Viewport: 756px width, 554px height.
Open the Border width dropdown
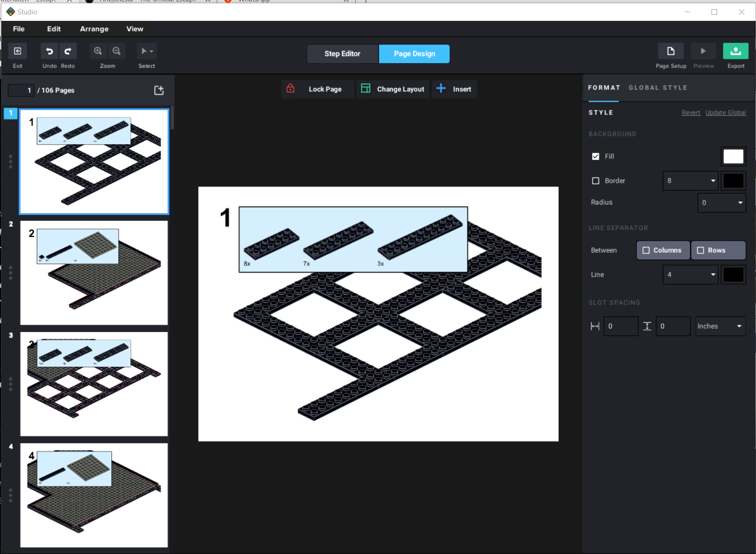tap(690, 181)
